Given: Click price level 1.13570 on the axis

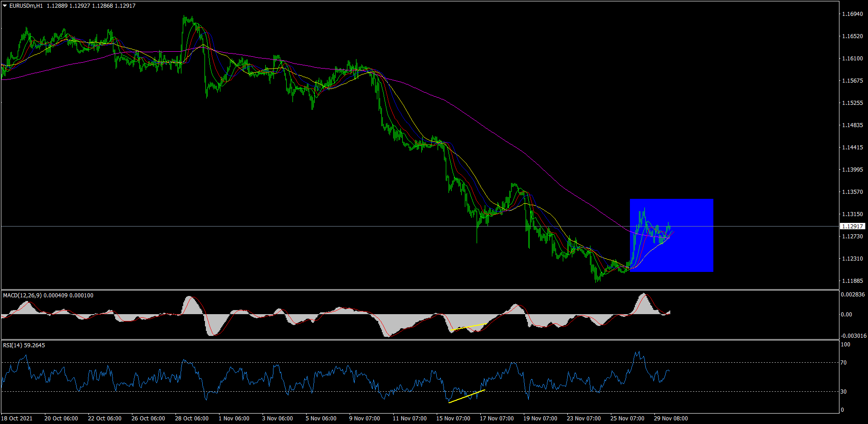Looking at the screenshot, I should tap(852, 192).
